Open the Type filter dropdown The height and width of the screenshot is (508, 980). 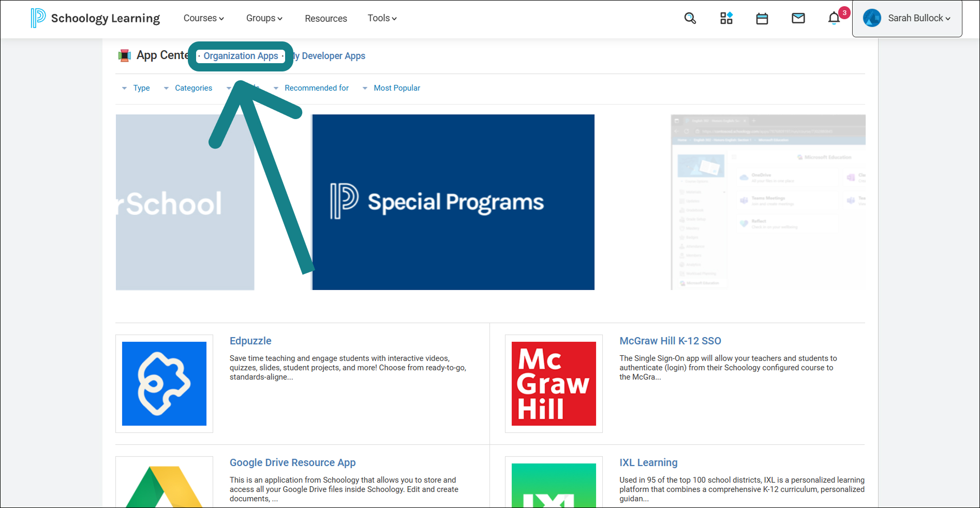pos(136,88)
